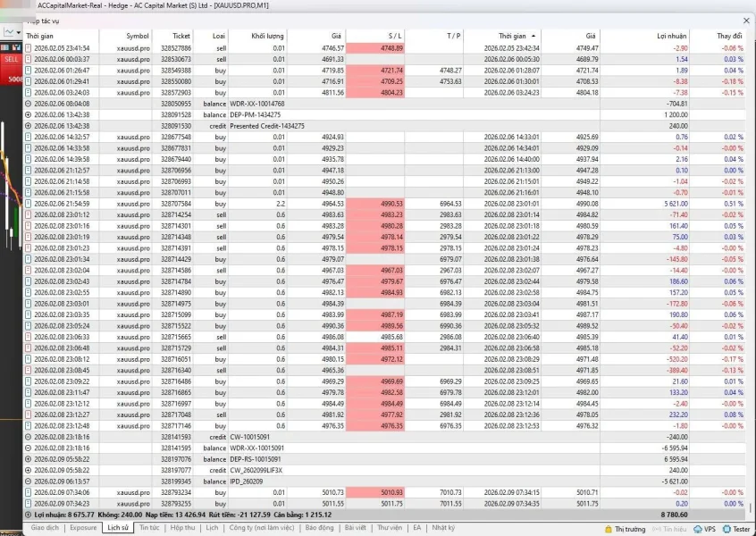The image size is (756, 536).
Task: Switch to the Exposure tab
Action: point(83,528)
